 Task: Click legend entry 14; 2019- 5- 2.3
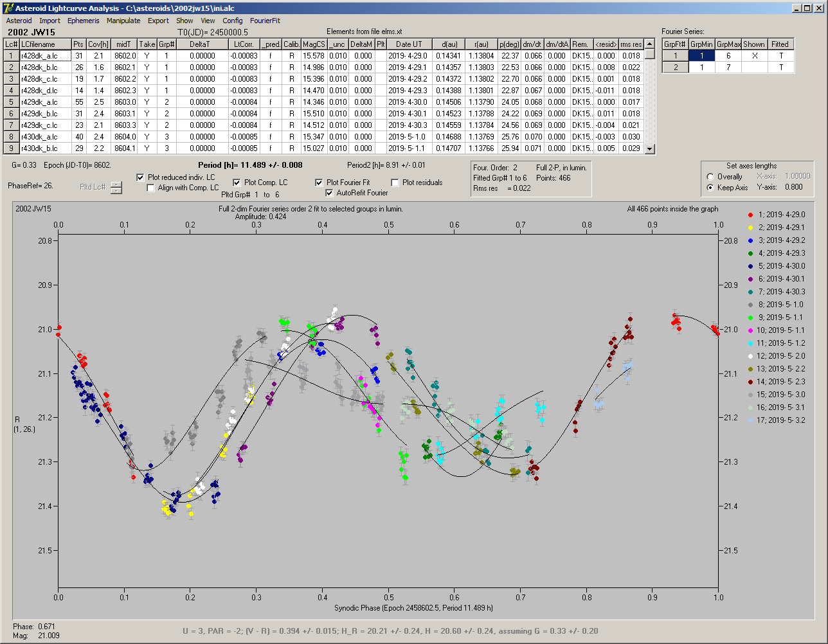pos(776,382)
